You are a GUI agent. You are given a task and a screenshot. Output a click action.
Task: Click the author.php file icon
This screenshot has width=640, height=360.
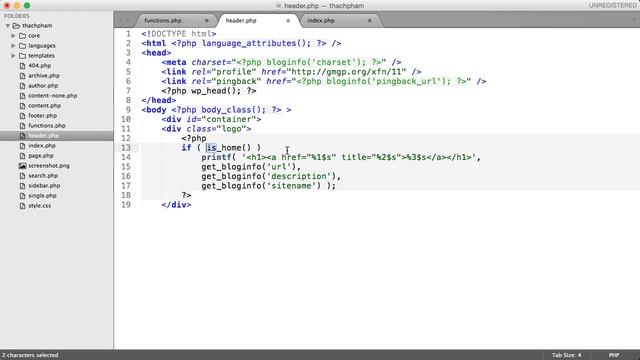[22, 86]
